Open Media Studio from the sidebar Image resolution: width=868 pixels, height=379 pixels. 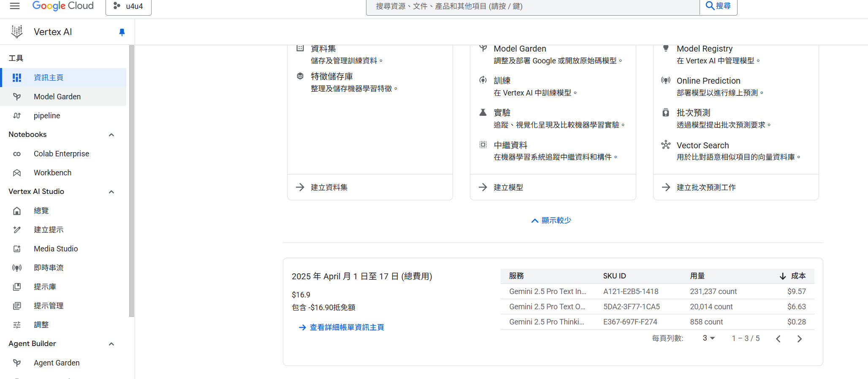pos(56,249)
